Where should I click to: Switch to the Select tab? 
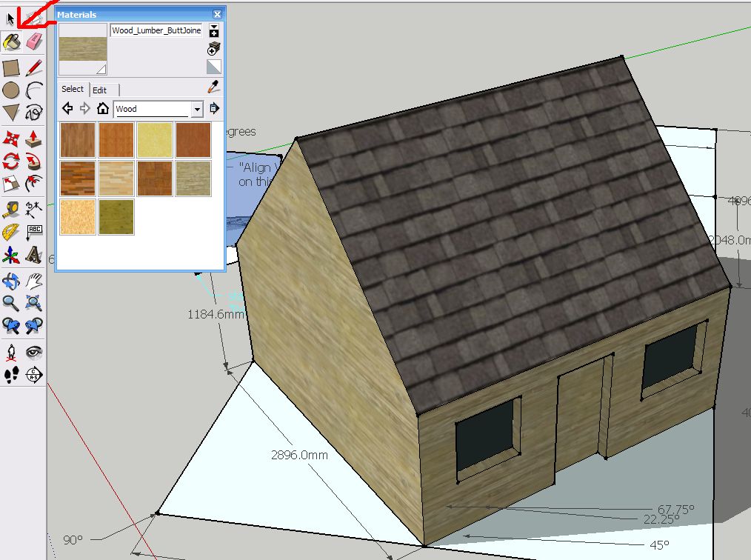point(73,89)
